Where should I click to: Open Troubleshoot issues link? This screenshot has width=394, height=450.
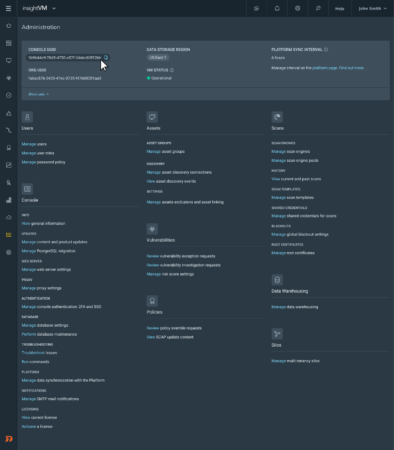(x=39, y=353)
